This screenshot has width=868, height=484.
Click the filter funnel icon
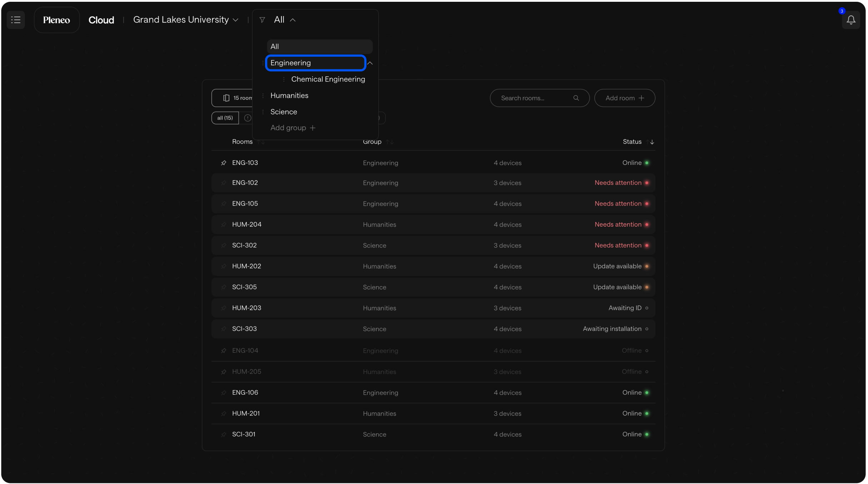pyautogui.click(x=262, y=20)
